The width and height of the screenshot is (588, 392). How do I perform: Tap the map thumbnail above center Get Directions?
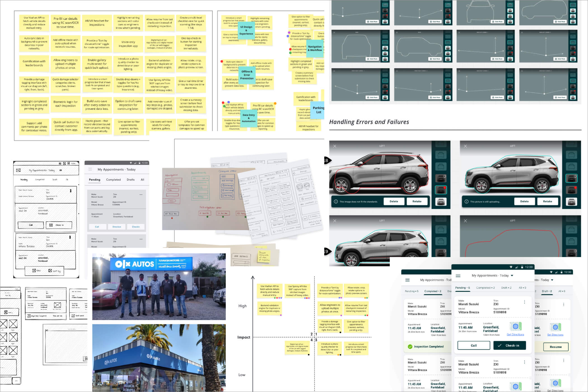point(515,326)
